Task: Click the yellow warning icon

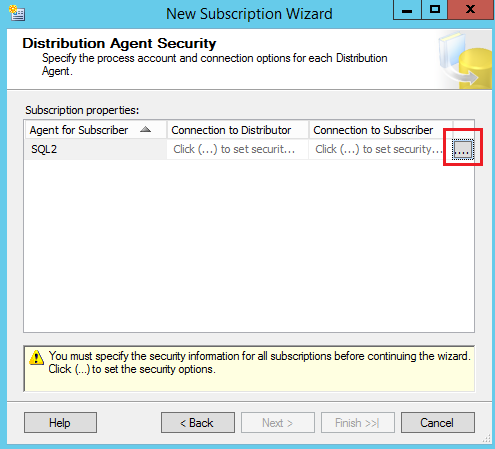Action: [36, 358]
